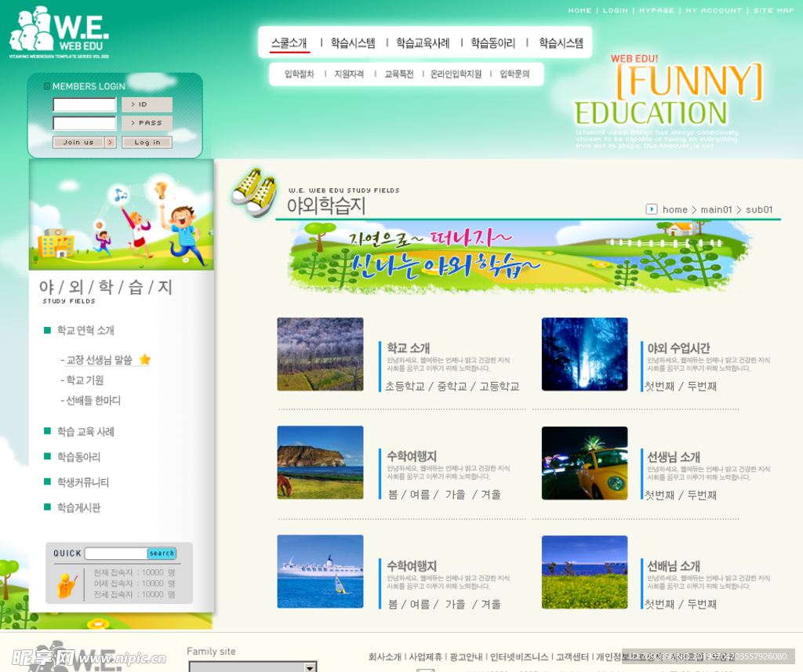This screenshot has height=672, width=803.
Task: Click the SITE MAP link at top
Action: tap(774, 11)
